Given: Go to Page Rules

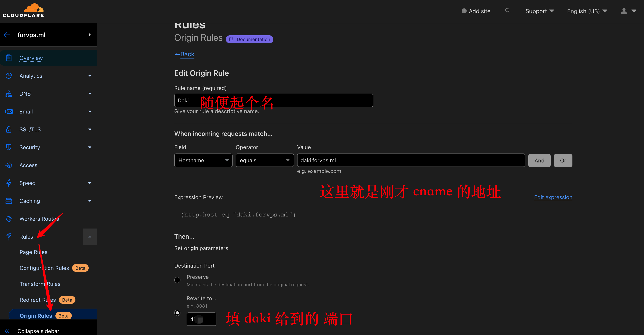Looking at the screenshot, I should coord(33,252).
